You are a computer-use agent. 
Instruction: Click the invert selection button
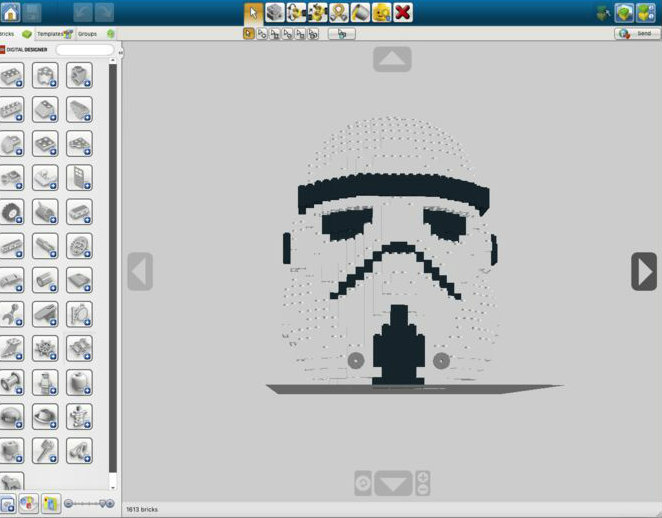pyautogui.click(x=342, y=34)
